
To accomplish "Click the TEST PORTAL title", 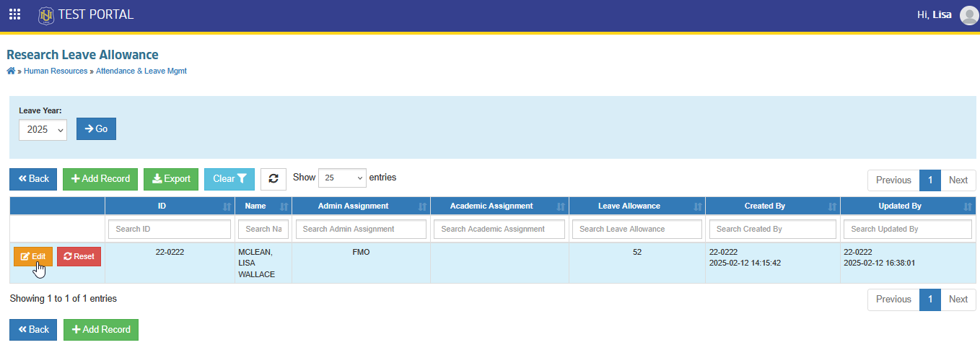I will [x=96, y=14].
